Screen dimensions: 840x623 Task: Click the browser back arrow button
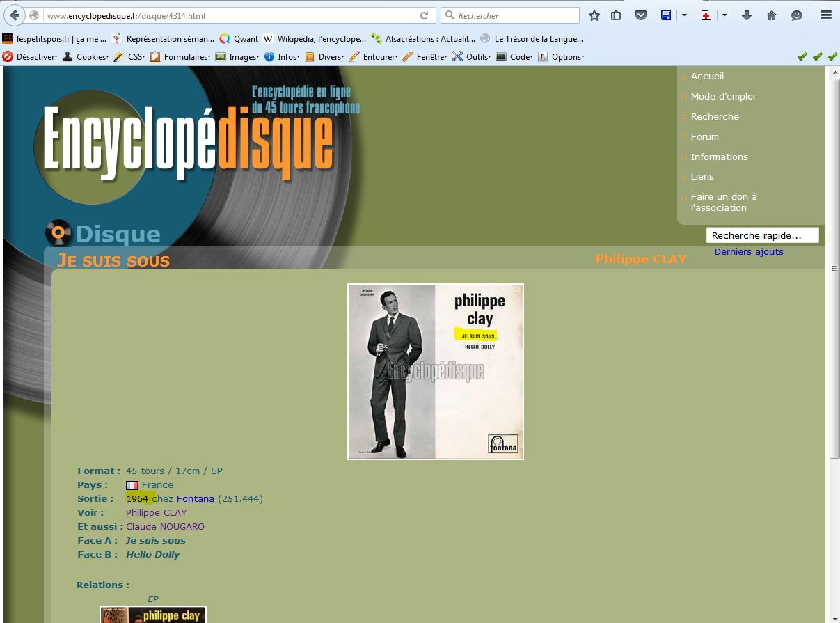pyautogui.click(x=15, y=15)
